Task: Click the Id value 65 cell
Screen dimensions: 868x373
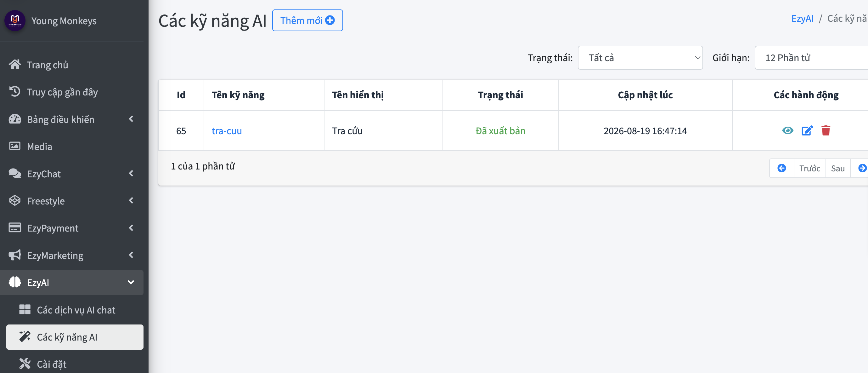Action: tap(181, 131)
